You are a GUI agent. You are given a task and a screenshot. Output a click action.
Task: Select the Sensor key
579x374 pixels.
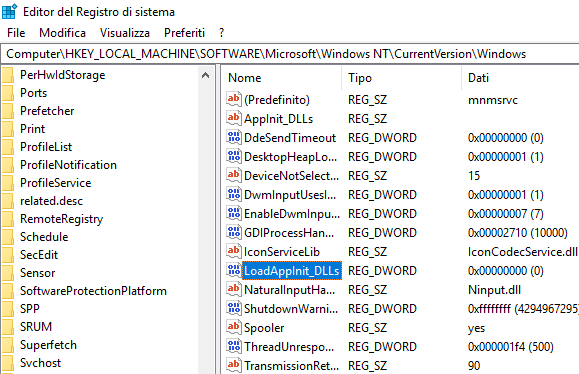(37, 273)
